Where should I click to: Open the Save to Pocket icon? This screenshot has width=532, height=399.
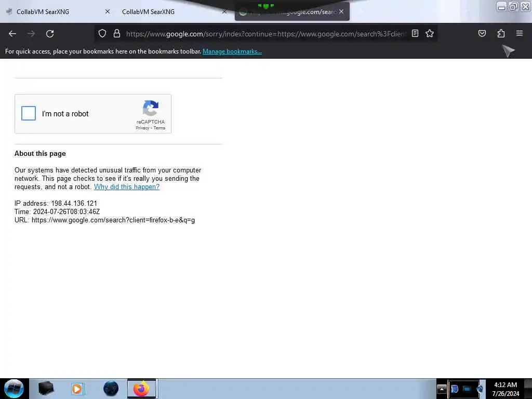(x=482, y=33)
